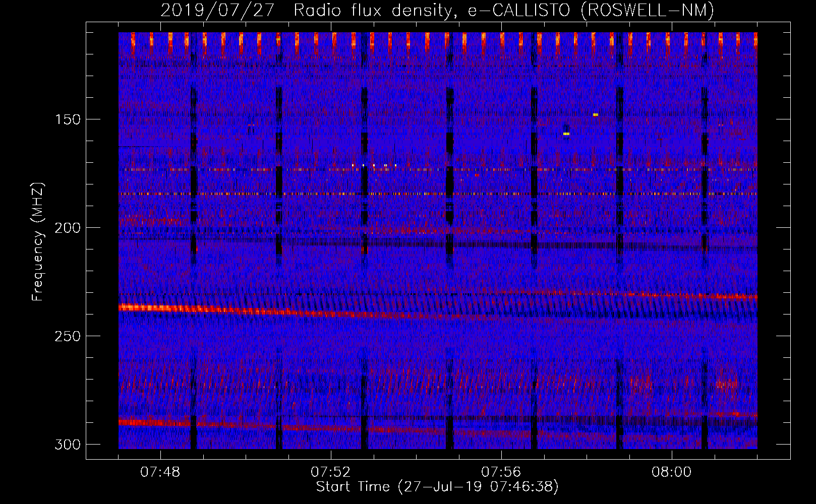Click the 07:52 time tick label
Image resolution: width=816 pixels, height=504 pixels.
click(331, 472)
